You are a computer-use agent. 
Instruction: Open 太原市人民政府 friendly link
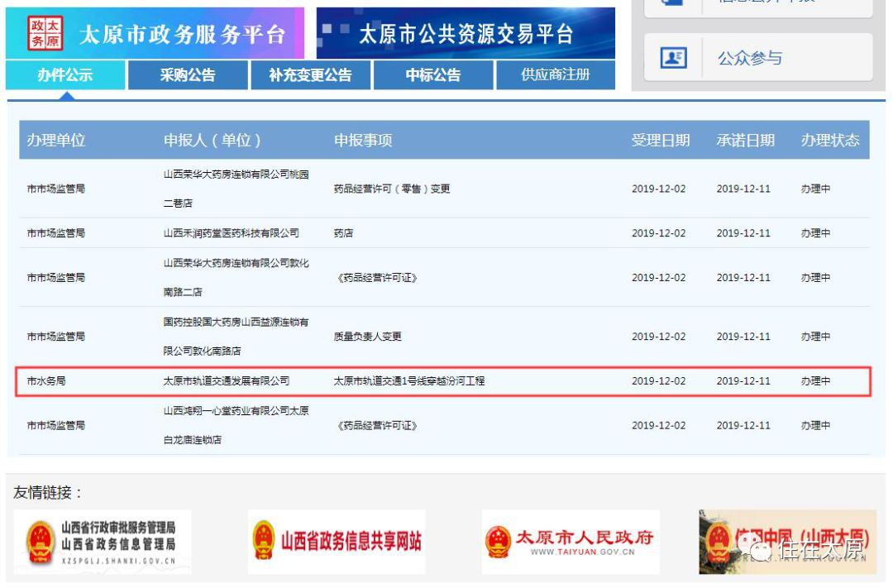pos(571,542)
